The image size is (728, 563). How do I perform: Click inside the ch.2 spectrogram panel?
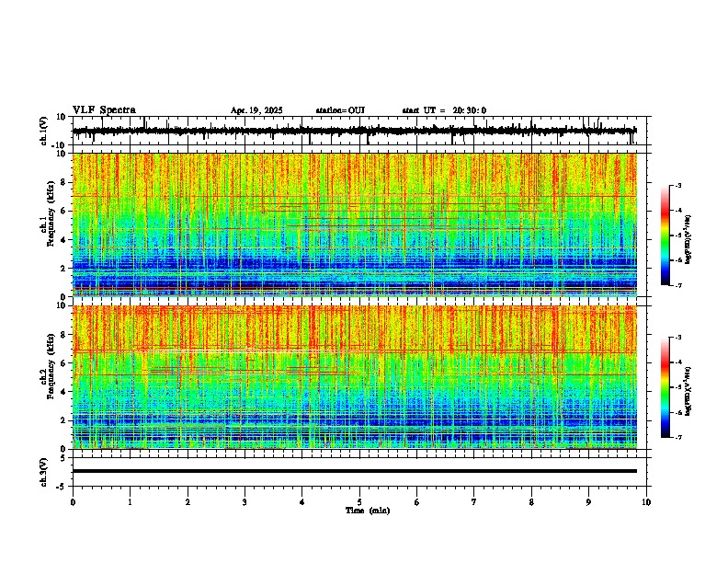[x=354, y=377]
